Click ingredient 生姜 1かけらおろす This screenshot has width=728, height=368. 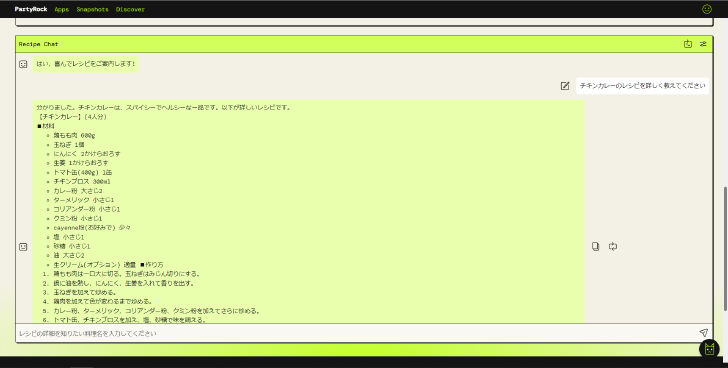click(81, 163)
